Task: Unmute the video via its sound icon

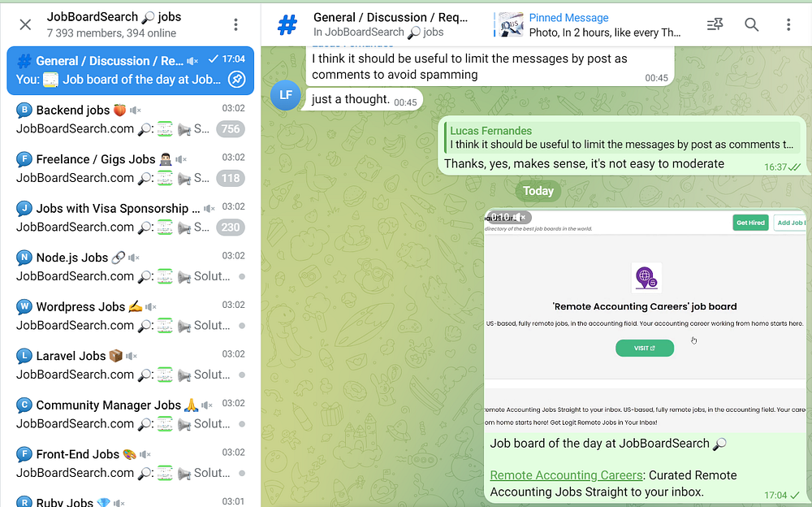Action: tap(520, 217)
